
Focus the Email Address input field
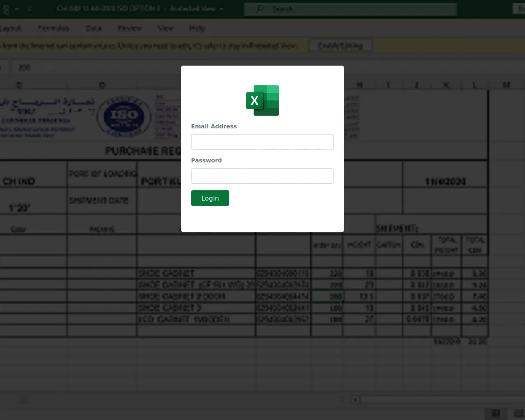point(262,142)
